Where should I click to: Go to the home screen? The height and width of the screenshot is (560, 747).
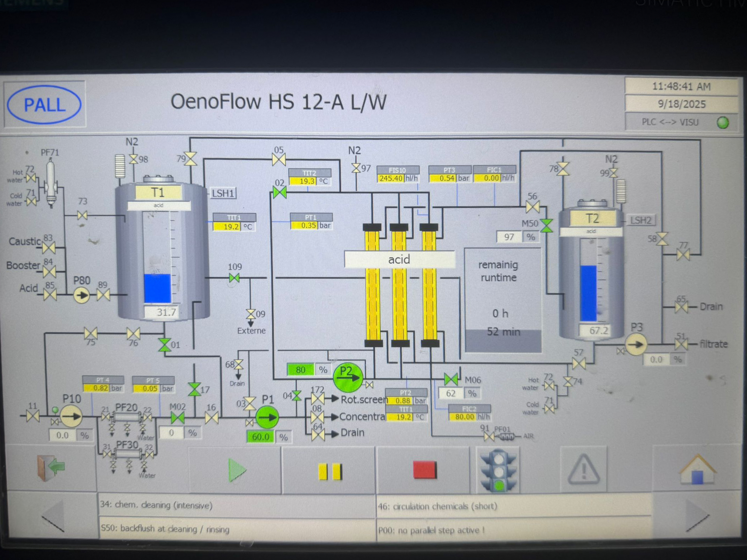pos(697,470)
